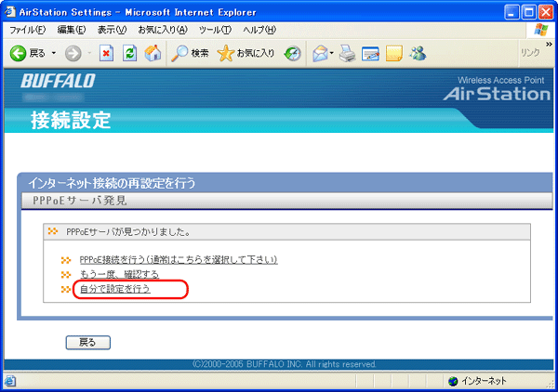558x392 pixels.
Task: Expand toolbar overflow chevron next to リンク
Action: tap(549, 44)
